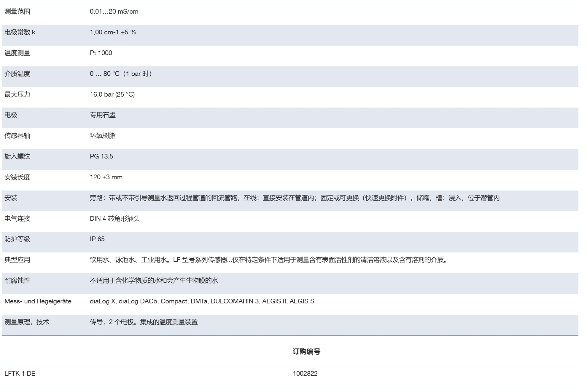Click the 环氧树脂 value
587x392 pixels.
(103, 136)
